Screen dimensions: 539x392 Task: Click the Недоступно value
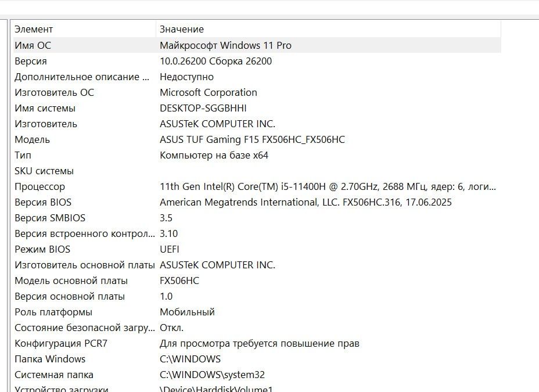(186, 77)
